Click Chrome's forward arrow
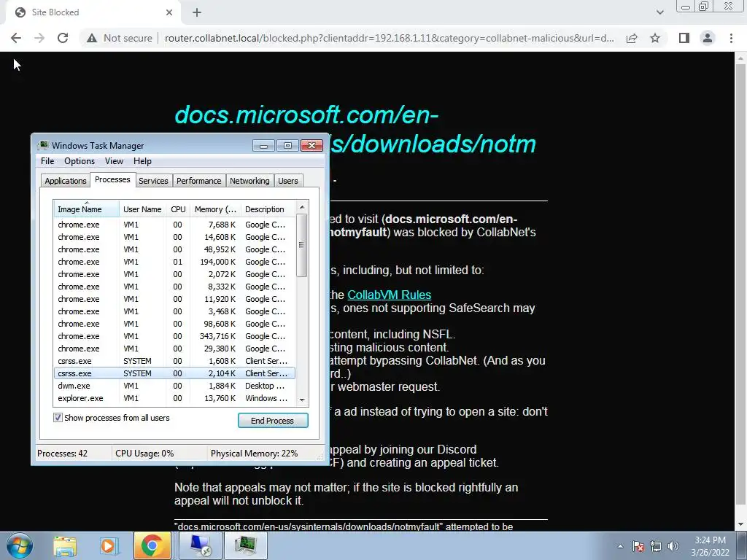 [x=39, y=38]
